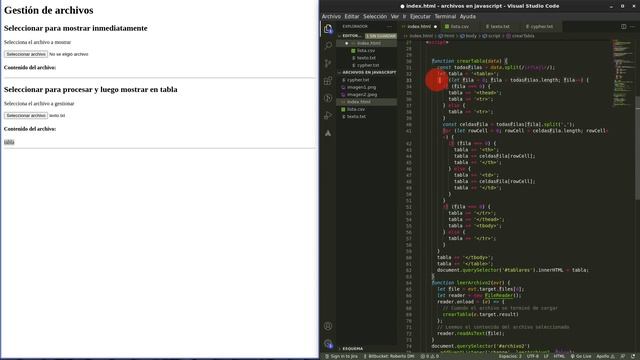Open the Ejecutar menu
Screen dimensions: 640x360
(420, 16)
